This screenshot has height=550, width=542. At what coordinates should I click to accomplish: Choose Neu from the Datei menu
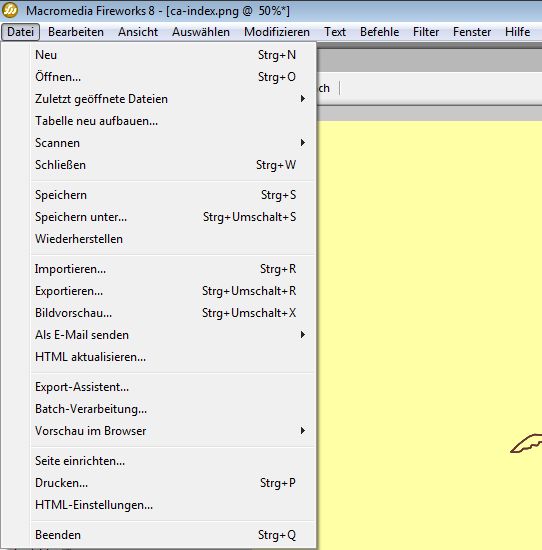click(x=172, y=55)
